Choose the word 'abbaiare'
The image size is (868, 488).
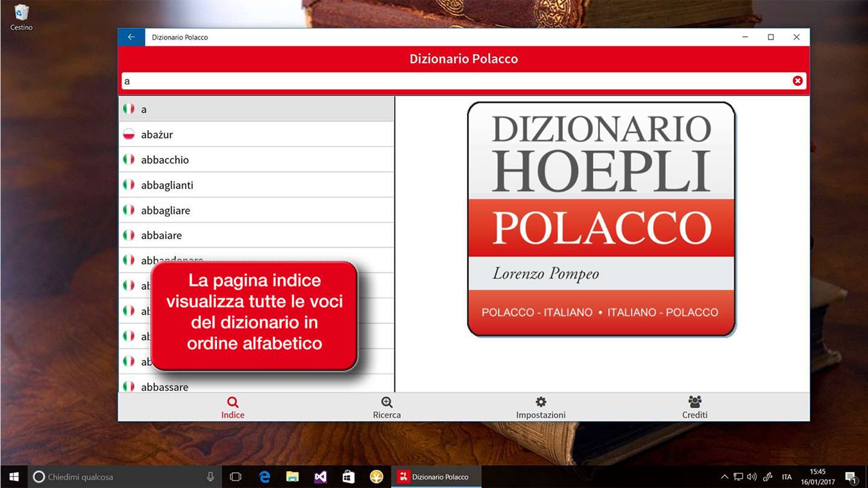click(256, 235)
